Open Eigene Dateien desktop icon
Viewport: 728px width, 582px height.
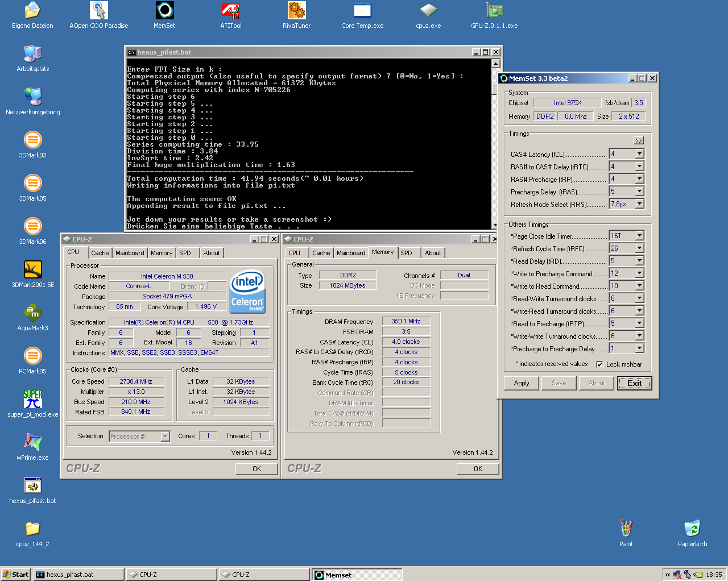click(32, 15)
